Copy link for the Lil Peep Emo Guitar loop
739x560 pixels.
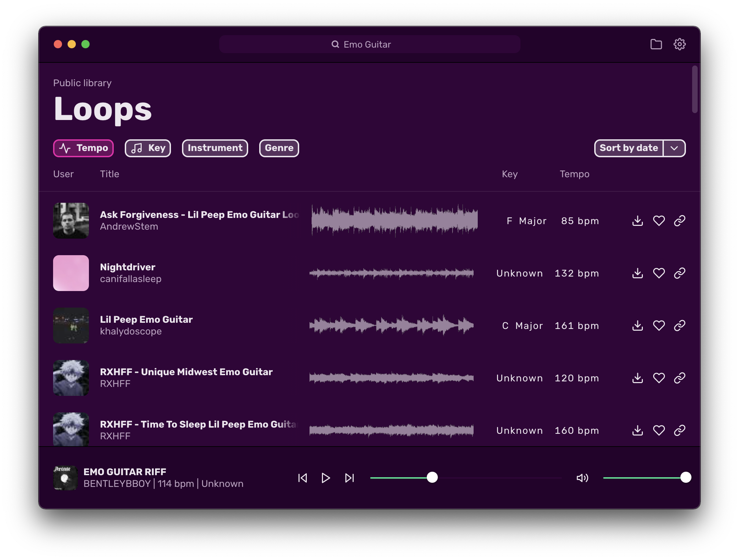(x=679, y=325)
